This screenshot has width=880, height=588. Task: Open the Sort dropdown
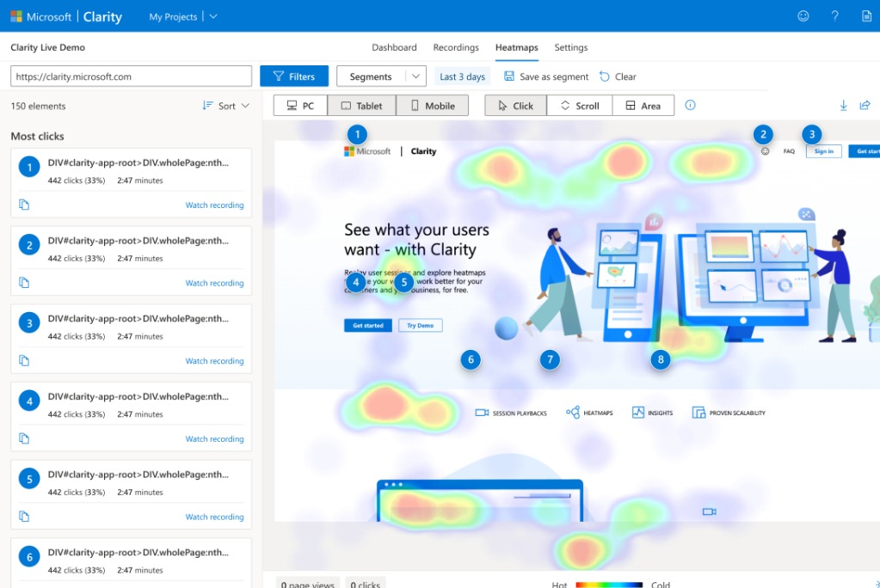(x=226, y=106)
